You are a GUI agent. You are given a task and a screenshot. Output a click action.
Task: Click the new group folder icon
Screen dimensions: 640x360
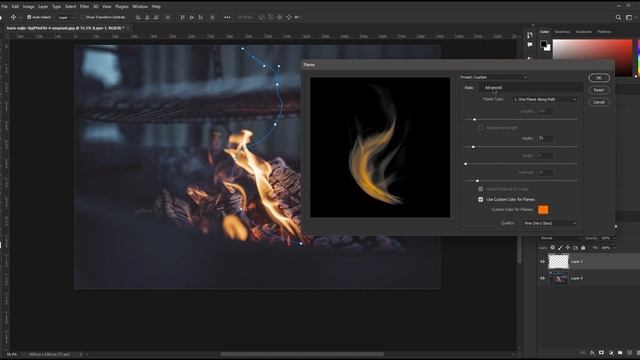[x=620, y=352]
